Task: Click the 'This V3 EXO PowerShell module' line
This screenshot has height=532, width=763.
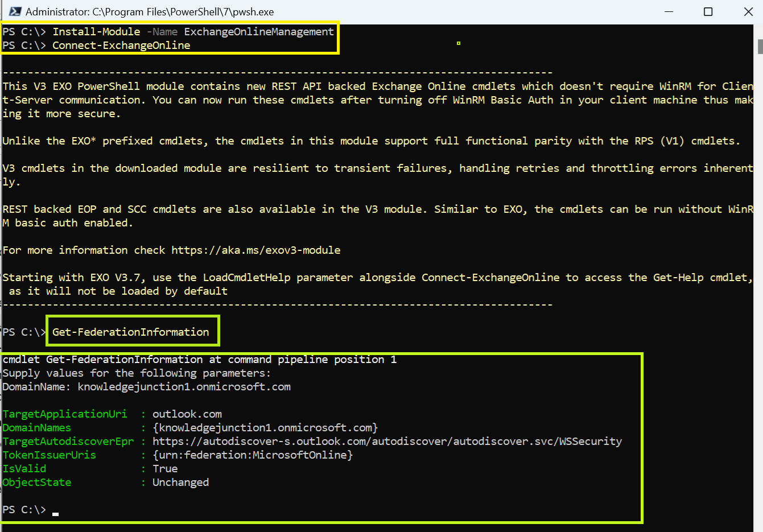Action: (378, 86)
